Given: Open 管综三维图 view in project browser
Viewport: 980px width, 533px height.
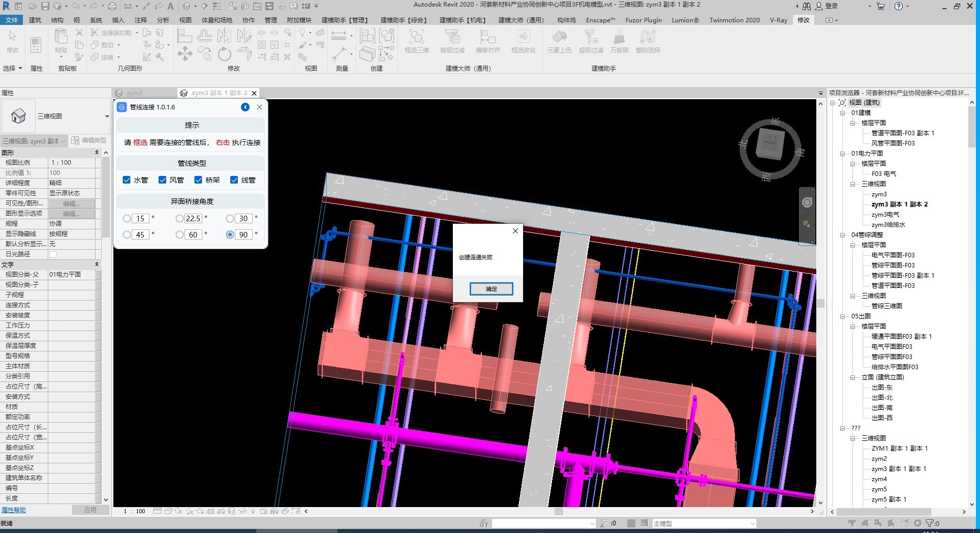Looking at the screenshot, I should click(886, 306).
